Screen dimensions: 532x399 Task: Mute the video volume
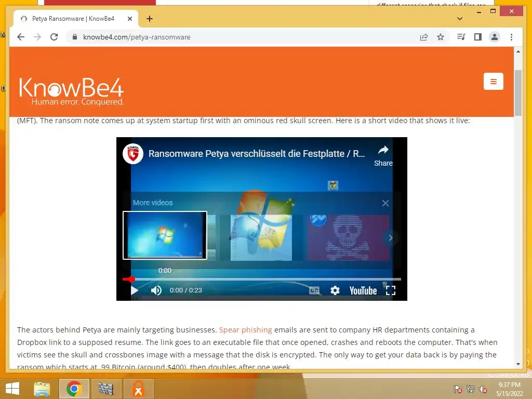156,290
